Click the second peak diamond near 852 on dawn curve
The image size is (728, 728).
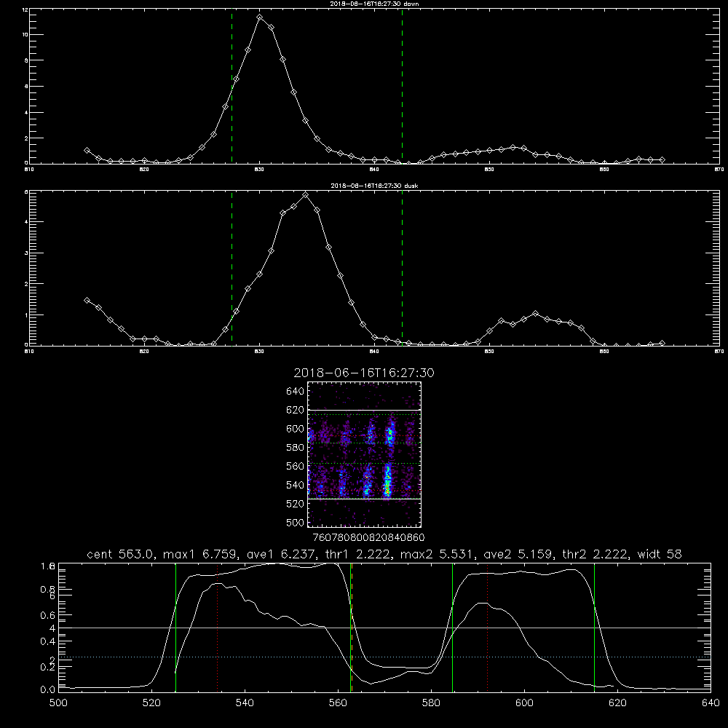pos(513,147)
